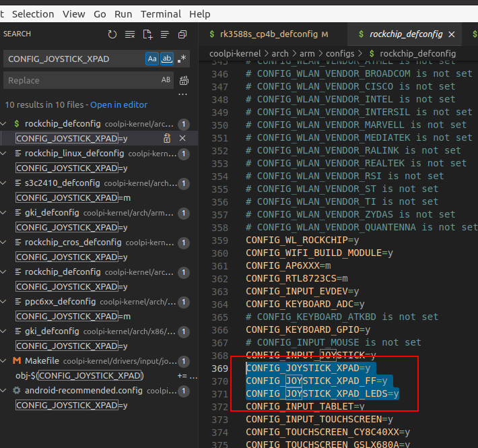Open Run menu

123,14
